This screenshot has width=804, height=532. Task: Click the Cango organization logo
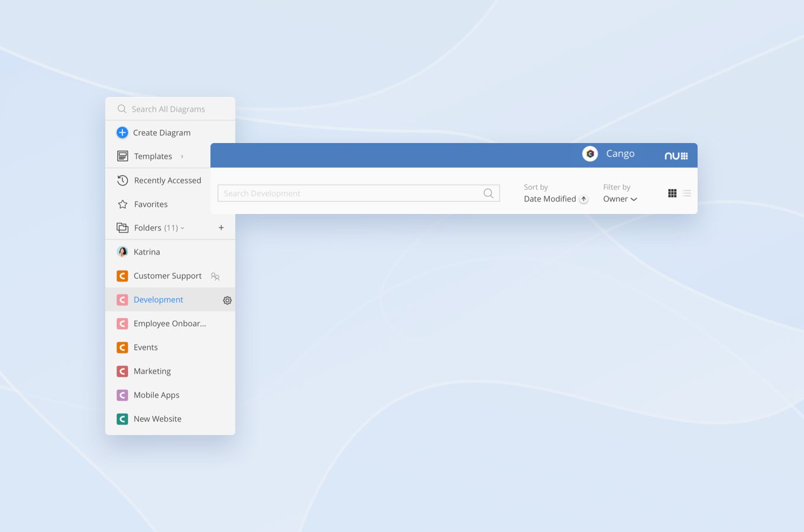(x=590, y=154)
